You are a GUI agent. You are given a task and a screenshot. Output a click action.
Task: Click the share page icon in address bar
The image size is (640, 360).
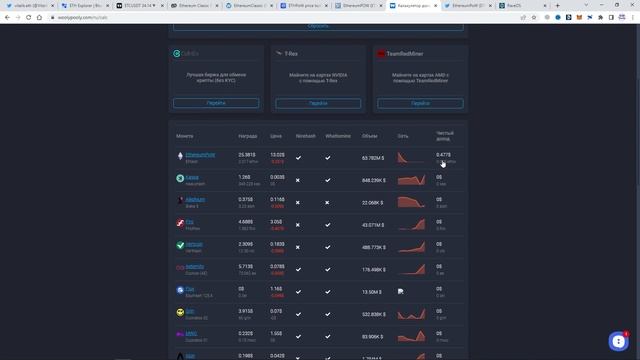pos(523,18)
